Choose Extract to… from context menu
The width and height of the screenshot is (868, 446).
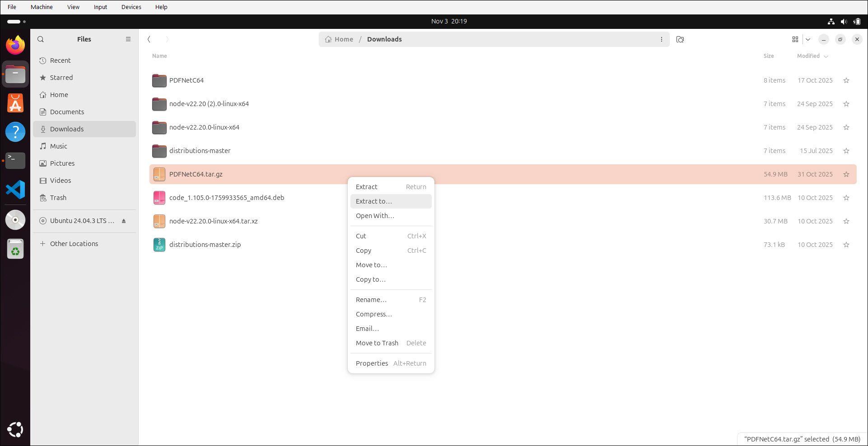pyautogui.click(x=374, y=201)
